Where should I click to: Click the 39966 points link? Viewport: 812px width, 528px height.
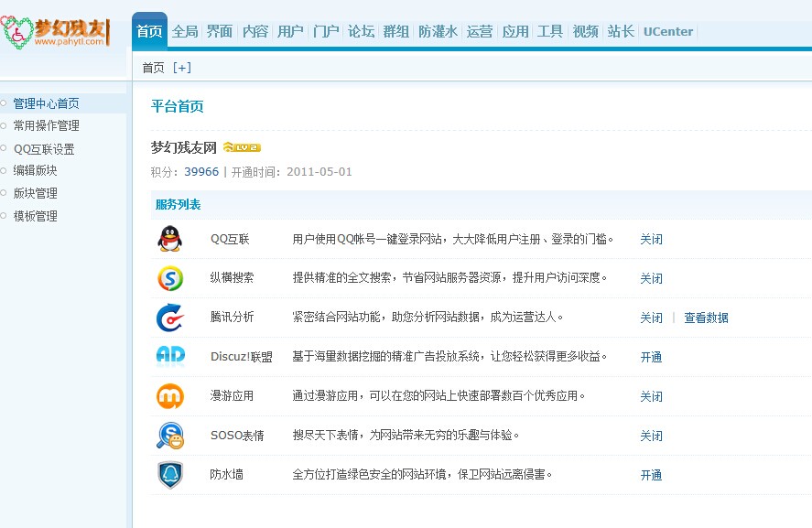[x=201, y=172]
